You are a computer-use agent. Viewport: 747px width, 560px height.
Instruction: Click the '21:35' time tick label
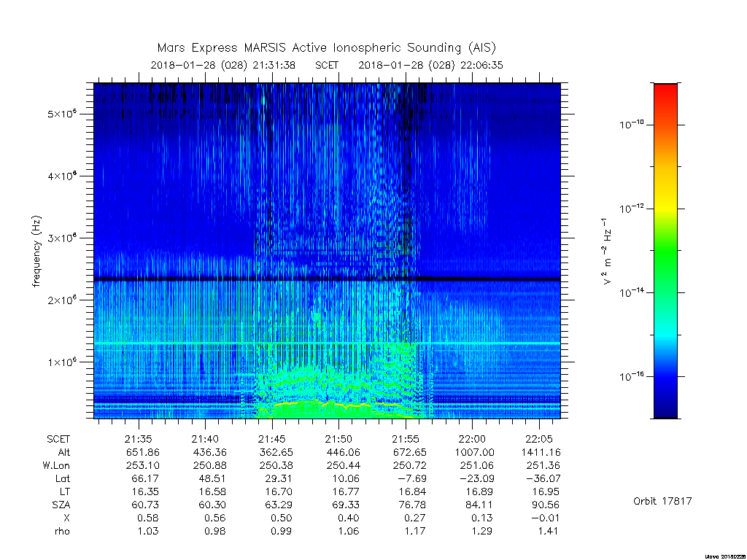(x=139, y=439)
